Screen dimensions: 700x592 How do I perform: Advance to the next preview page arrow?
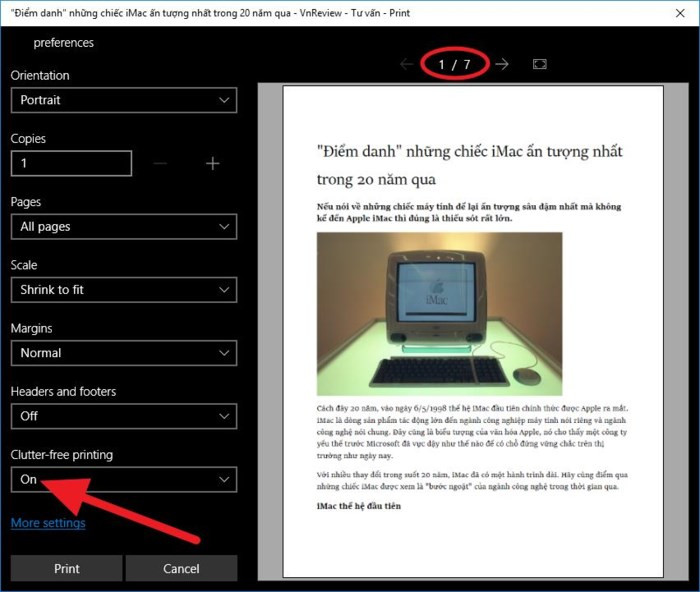[x=502, y=64]
